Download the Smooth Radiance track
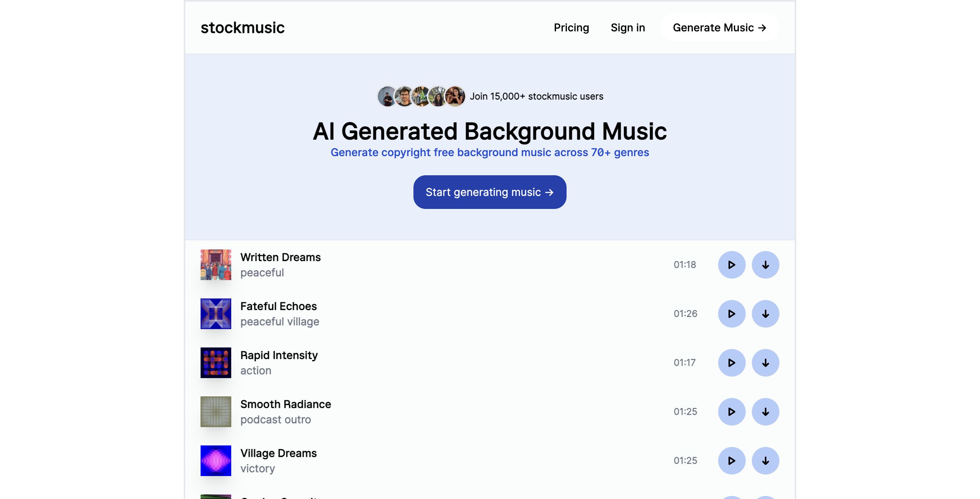Viewport: 980px width, 499px height. click(765, 412)
